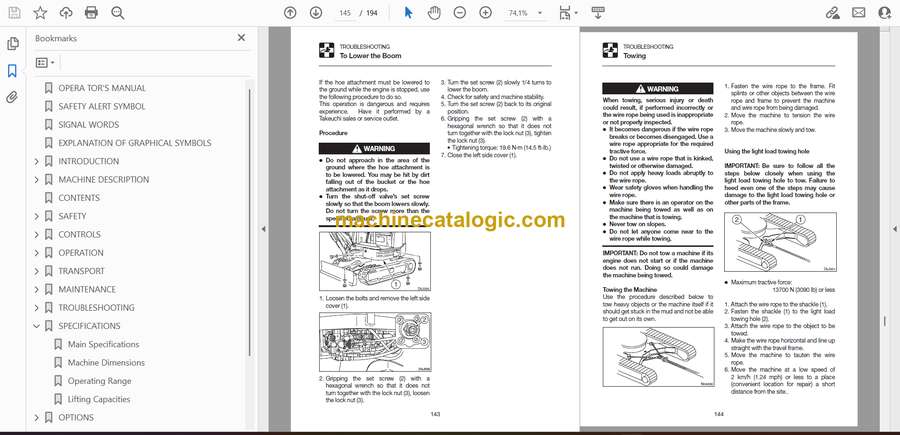The width and height of the screenshot is (900, 435).
Task: Activate the selection arrow tool
Action: point(408,13)
